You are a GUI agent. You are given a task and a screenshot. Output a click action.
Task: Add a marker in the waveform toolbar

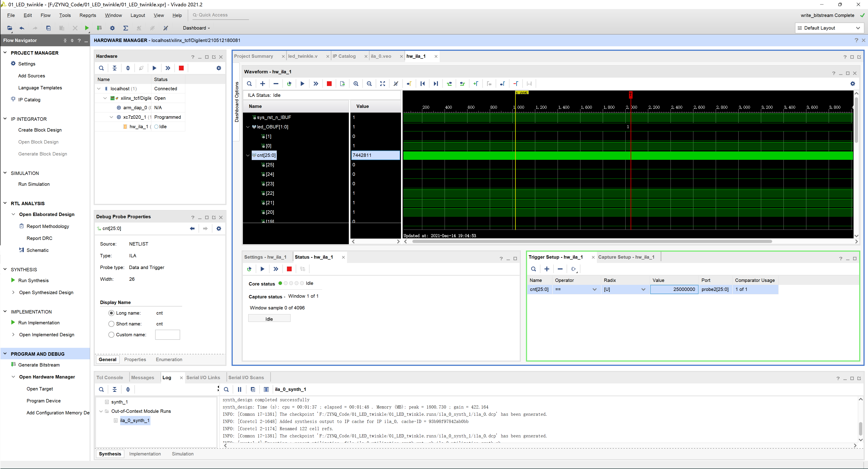click(x=476, y=84)
